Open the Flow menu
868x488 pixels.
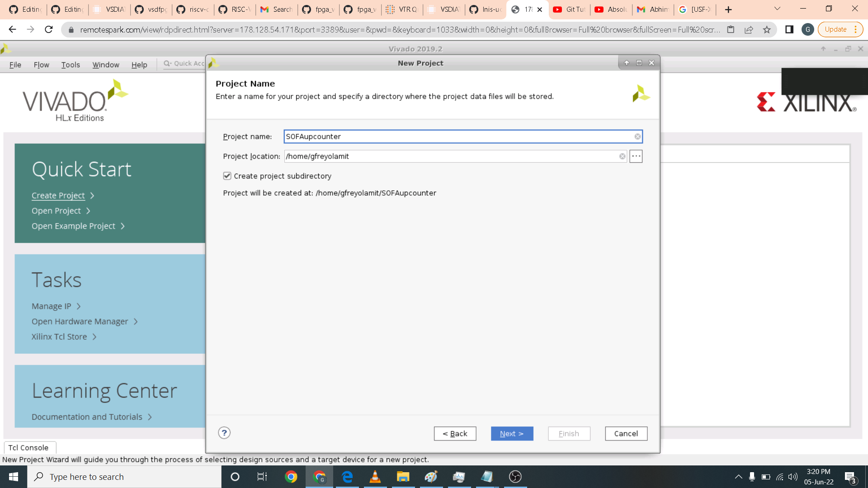click(x=41, y=65)
